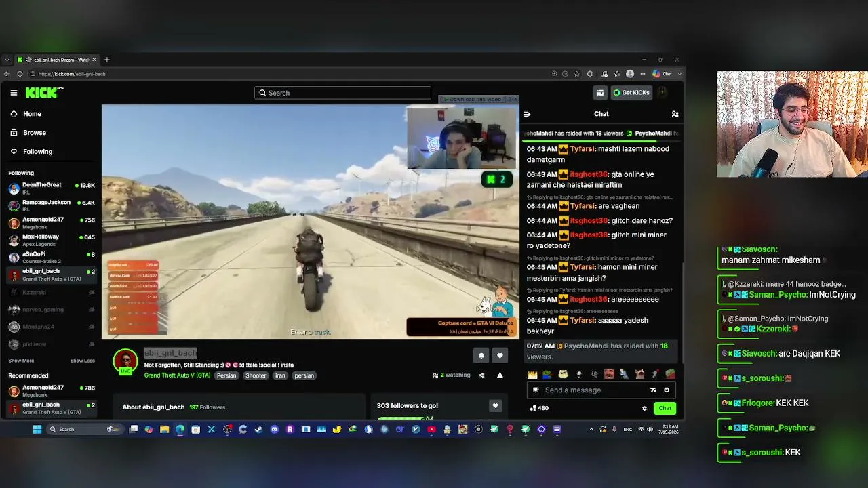Viewport: 868px width, 488px height.
Task: Click the notification bell for ebii_gnl_bach
Action: click(481, 355)
